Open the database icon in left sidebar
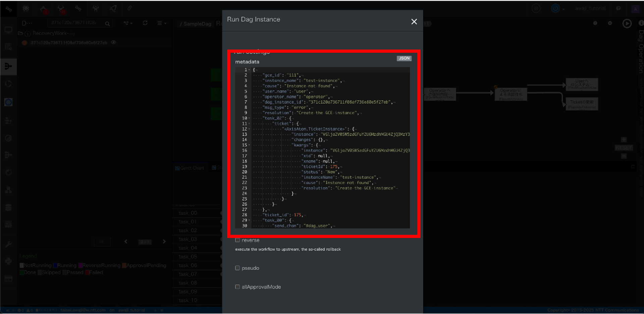The image size is (644, 314). (x=8, y=208)
